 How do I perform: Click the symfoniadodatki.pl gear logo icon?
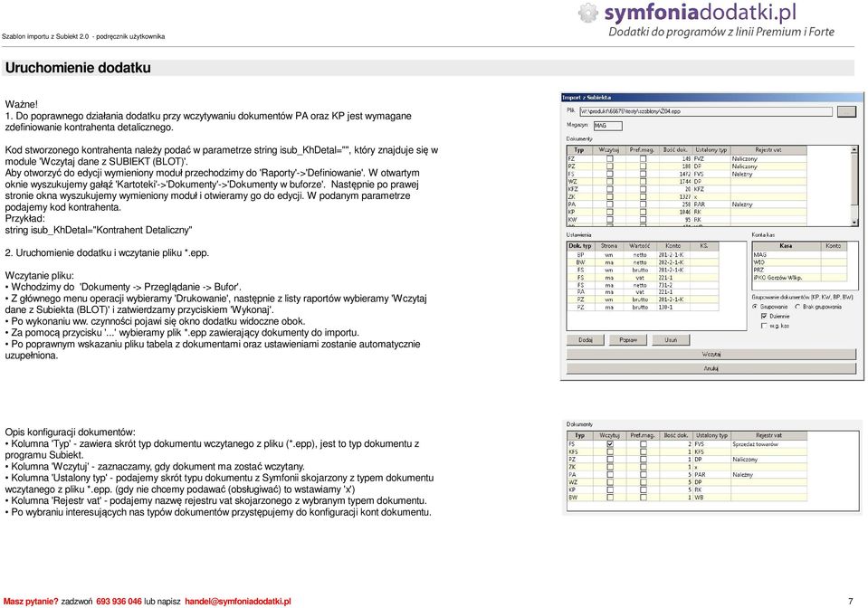click(588, 13)
